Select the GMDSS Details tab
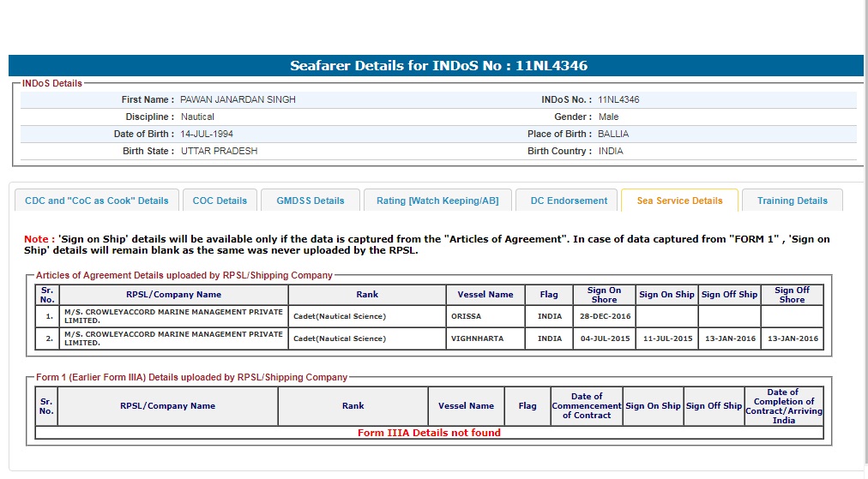The width and height of the screenshot is (868, 479). 310,201
